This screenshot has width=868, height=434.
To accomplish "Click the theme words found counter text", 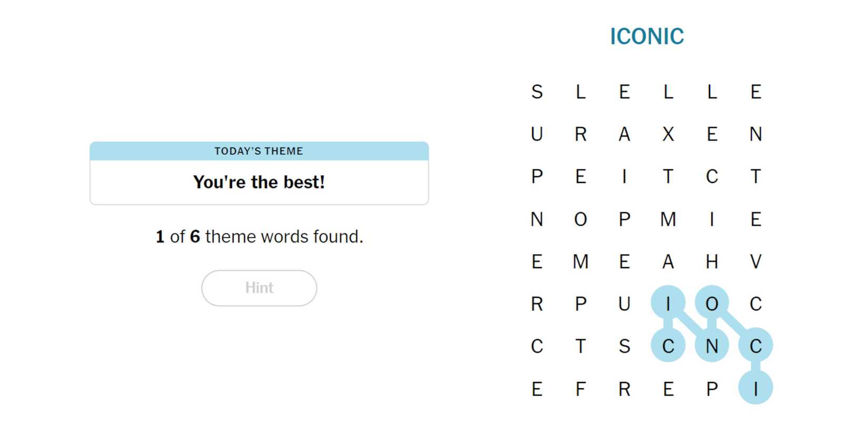I will coord(259,237).
